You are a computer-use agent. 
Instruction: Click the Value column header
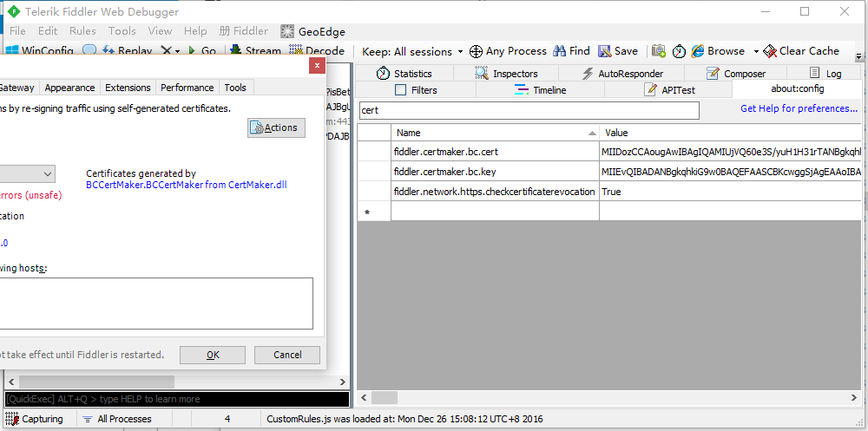pyautogui.click(x=731, y=133)
